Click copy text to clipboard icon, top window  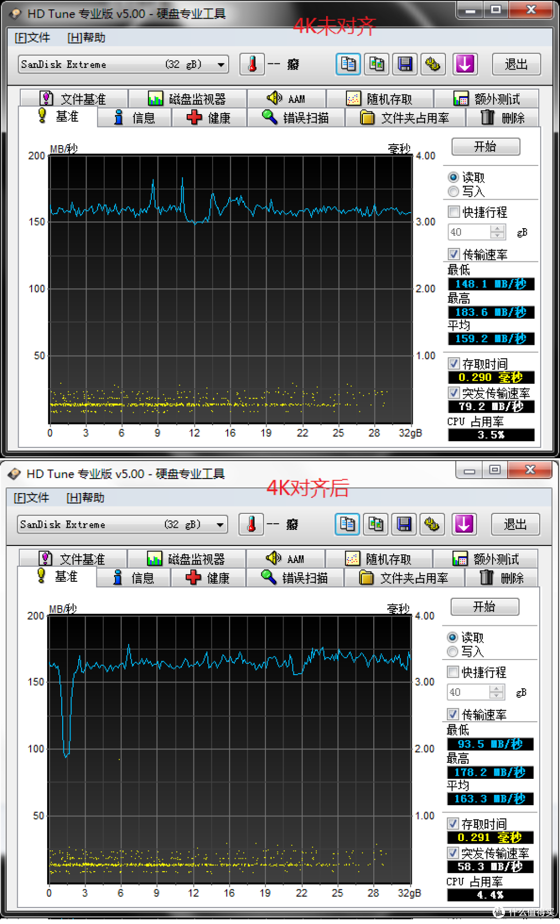[348, 64]
